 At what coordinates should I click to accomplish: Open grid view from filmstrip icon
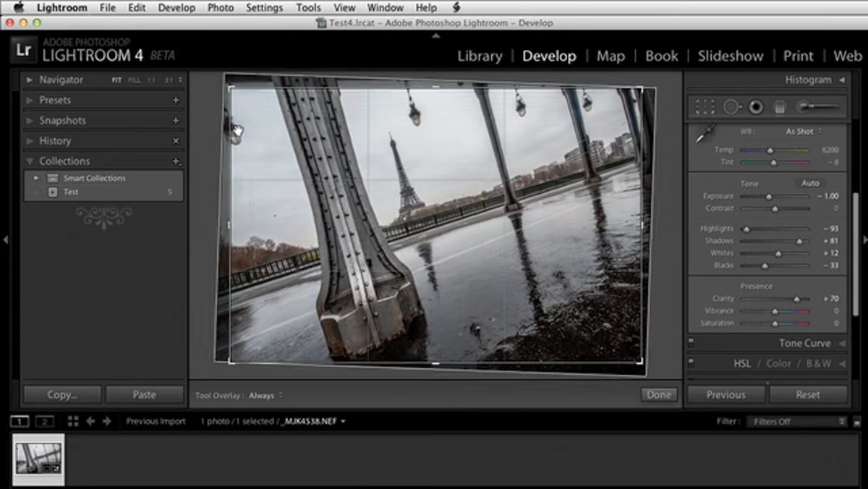tap(72, 421)
